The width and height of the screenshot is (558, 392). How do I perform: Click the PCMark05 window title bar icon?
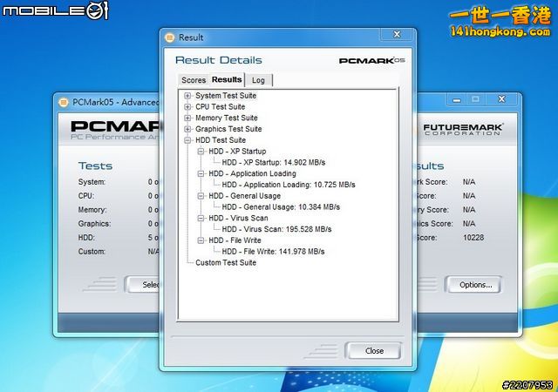tap(64, 102)
